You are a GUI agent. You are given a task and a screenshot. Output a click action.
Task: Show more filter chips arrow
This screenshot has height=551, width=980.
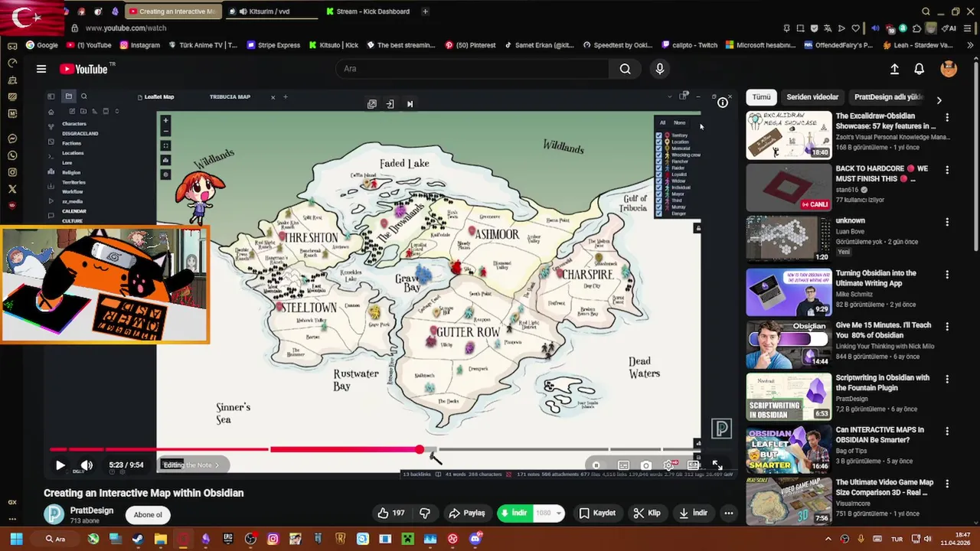pyautogui.click(x=939, y=100)
